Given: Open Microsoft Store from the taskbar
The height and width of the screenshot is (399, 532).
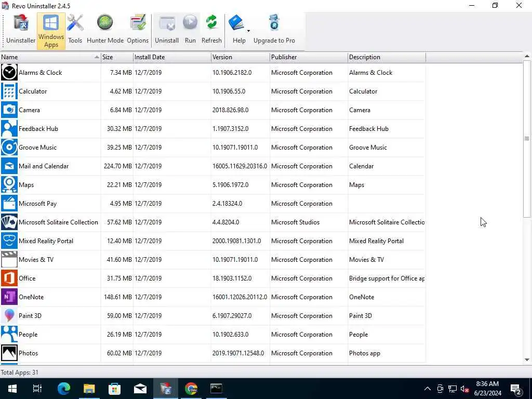Looking at the screenshot, I should coord(115,389).
